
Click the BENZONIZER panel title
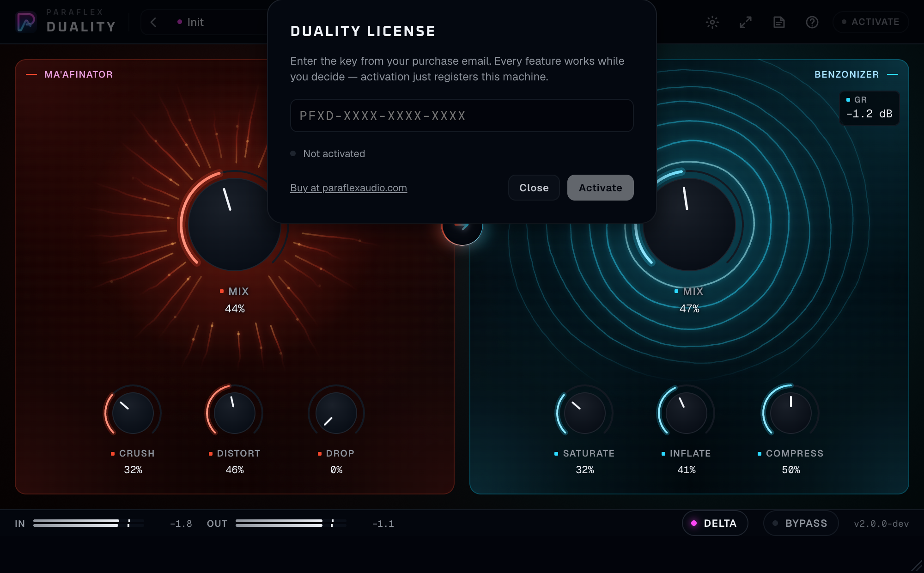coord(847,74)
